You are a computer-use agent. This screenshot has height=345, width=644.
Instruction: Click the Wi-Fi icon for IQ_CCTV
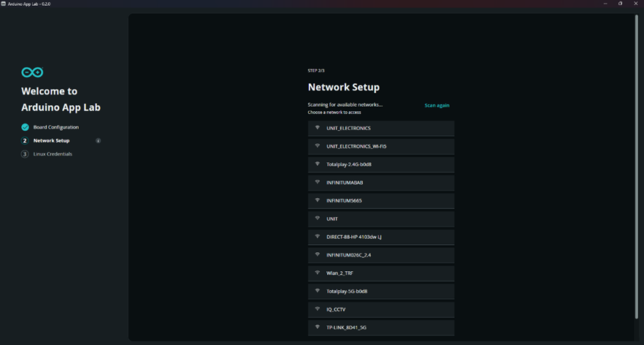click(x=318, y=309)
